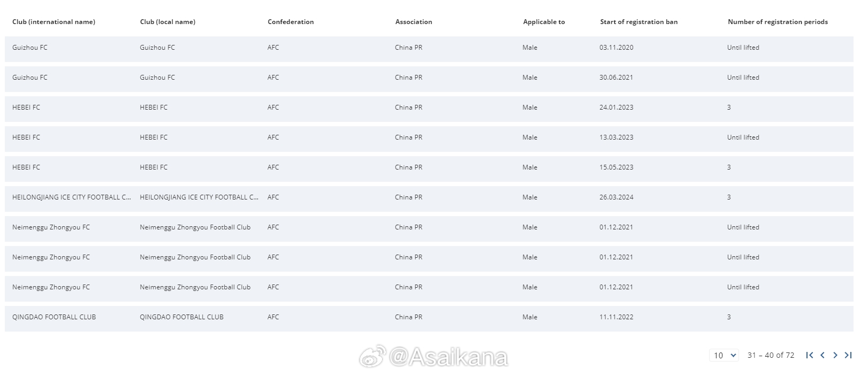
Task: Sort by Start of registration ban header
Action: pos(638,22)
